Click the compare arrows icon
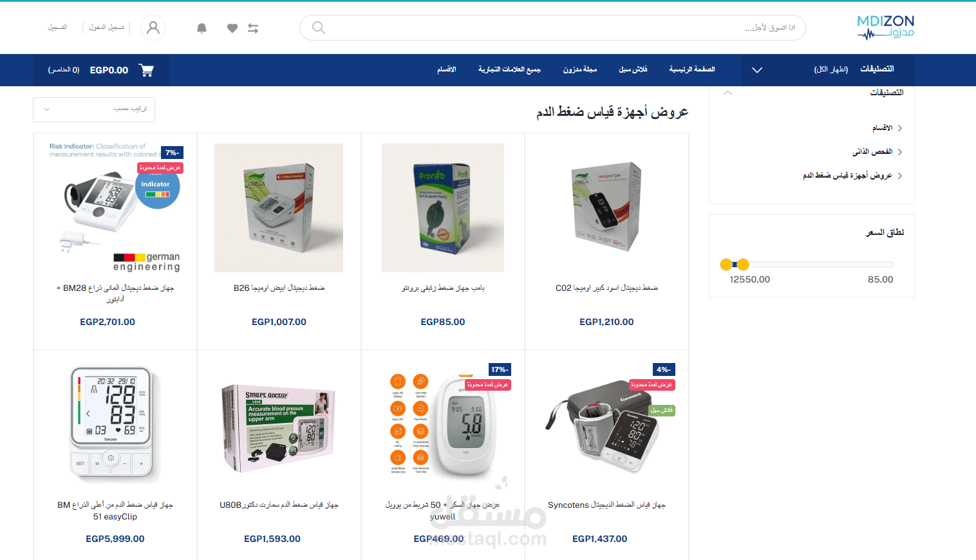This screenshot has width=976, height=560. point(253,28)
